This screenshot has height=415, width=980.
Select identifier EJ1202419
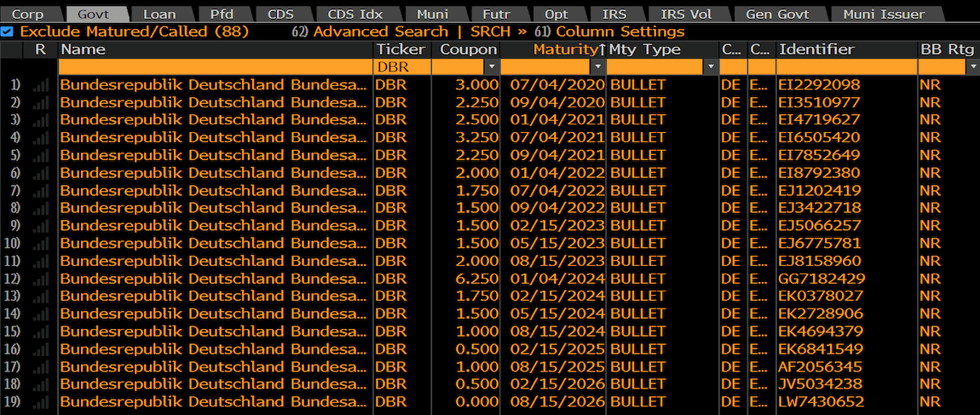point(819,191)
